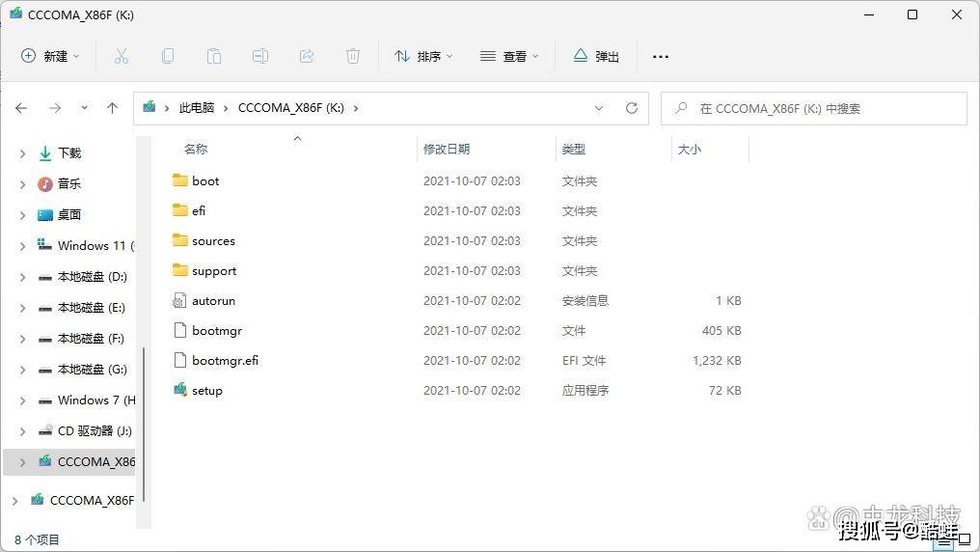Sort by the 类型 column header
Viewport: 980px width, 552px height.
coord(573,149)
